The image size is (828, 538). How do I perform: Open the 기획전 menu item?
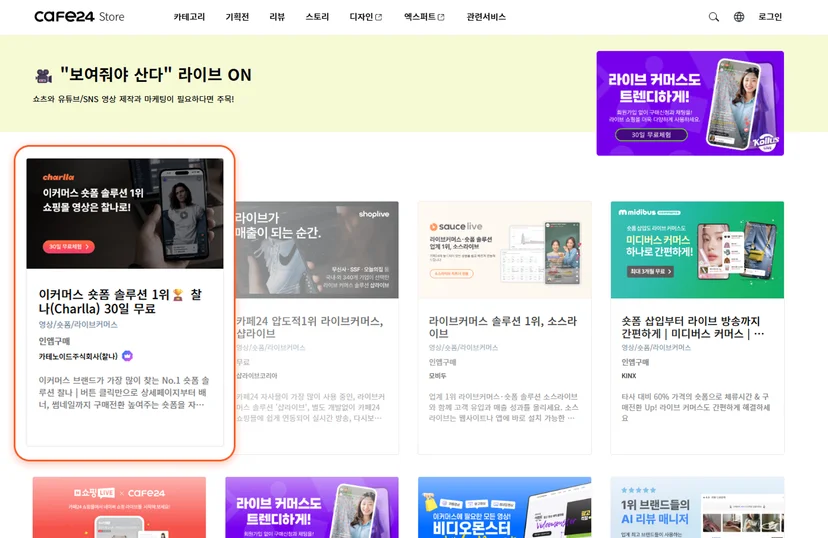(x=237, y=17)
